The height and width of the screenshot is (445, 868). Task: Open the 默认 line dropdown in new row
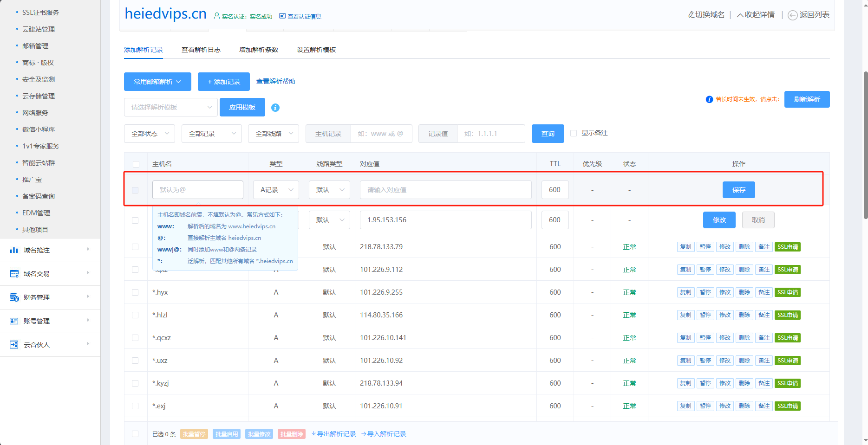coord(329,190)
